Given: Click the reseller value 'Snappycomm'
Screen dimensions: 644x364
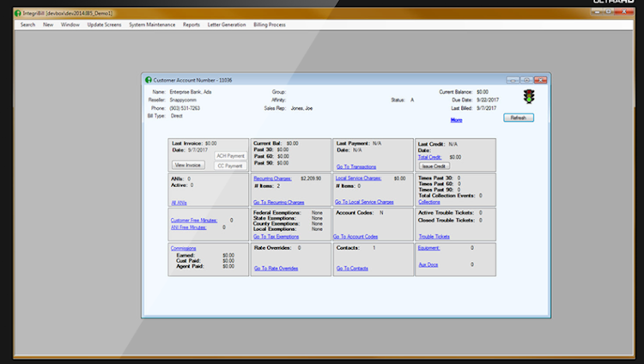Looking at the screenshot, I should 183,100.
